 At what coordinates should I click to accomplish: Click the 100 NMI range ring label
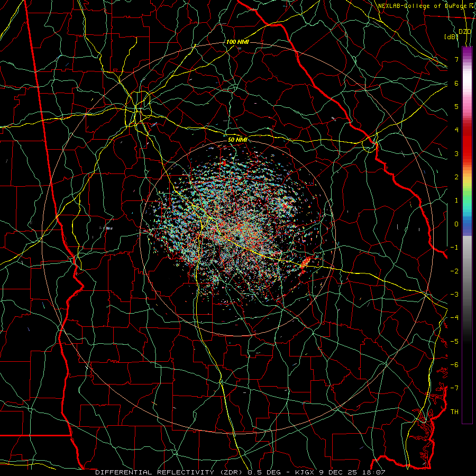tap(237, 42)
